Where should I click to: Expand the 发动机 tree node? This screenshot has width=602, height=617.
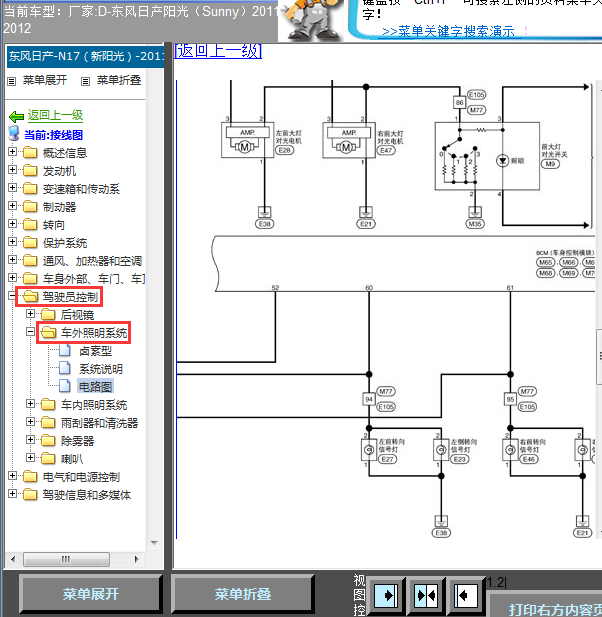click(12, 170)
